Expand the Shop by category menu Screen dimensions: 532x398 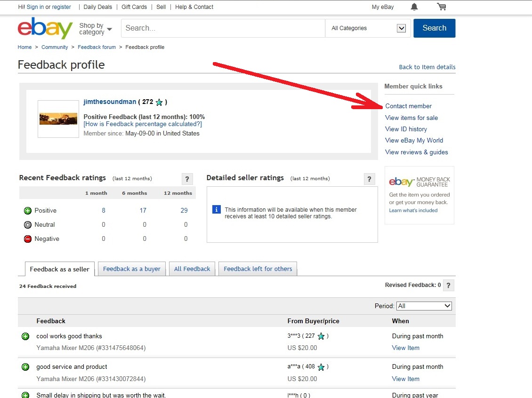[96, 29]
